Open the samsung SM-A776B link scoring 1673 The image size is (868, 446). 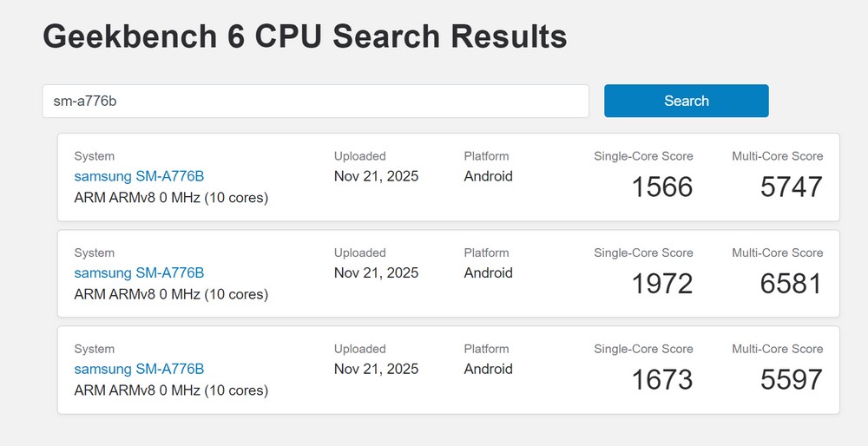click(x=139, y=369)
